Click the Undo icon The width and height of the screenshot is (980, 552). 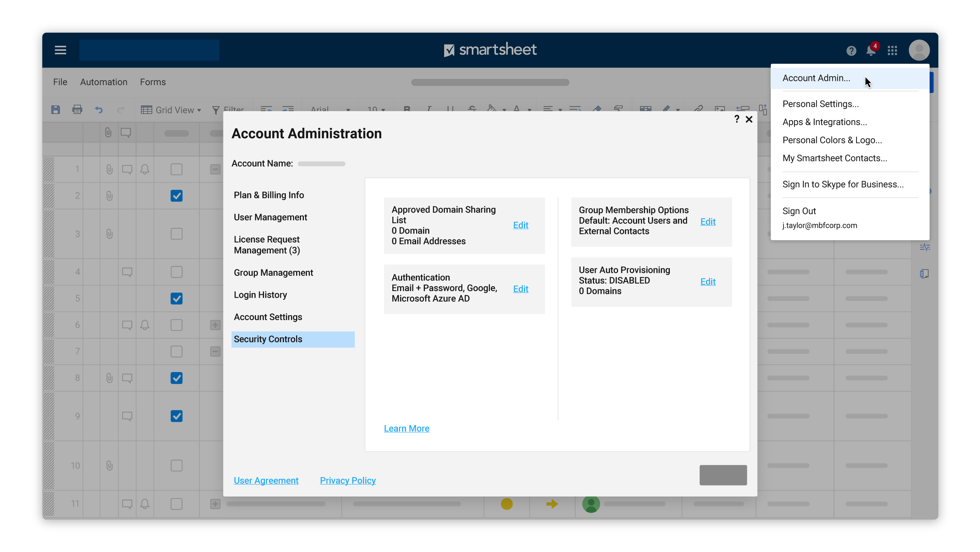click(x=99, y=110)
